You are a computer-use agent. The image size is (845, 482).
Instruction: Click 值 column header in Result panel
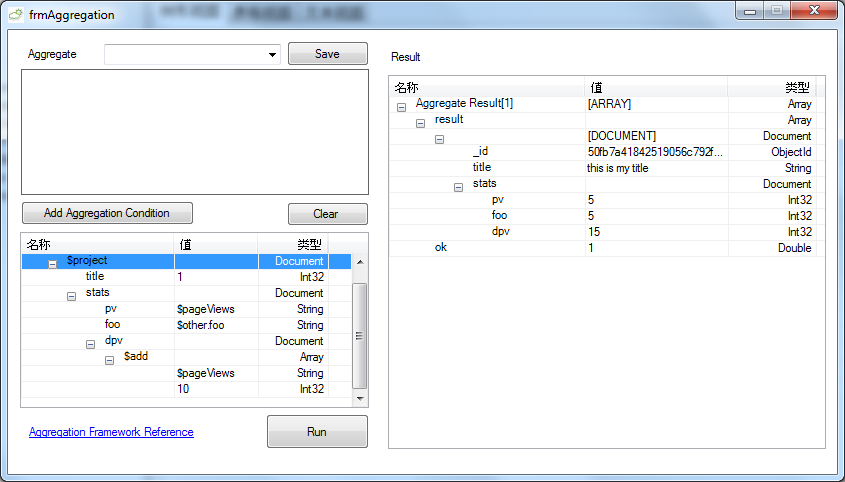point(656,87)
